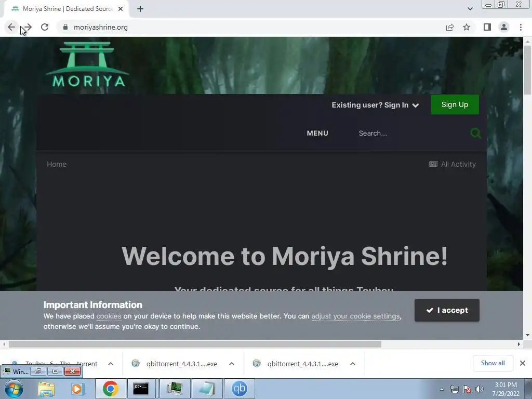Viewport: 532px width, 399px height.
Task: Go back to the previous page
Action: tap(11, 27)
